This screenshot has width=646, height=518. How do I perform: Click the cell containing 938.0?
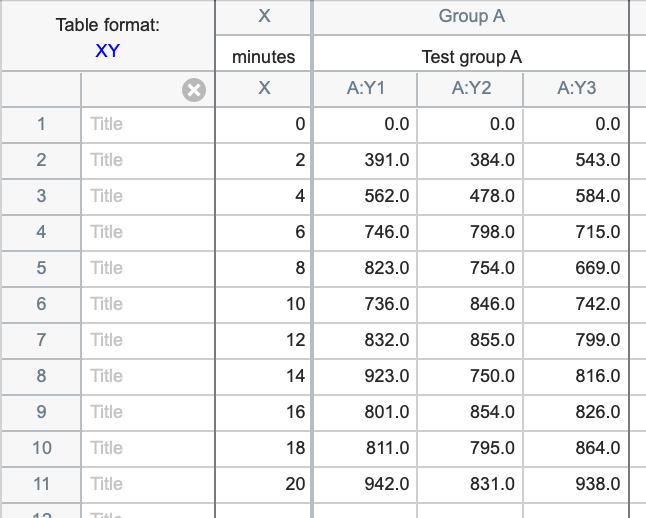576,484
